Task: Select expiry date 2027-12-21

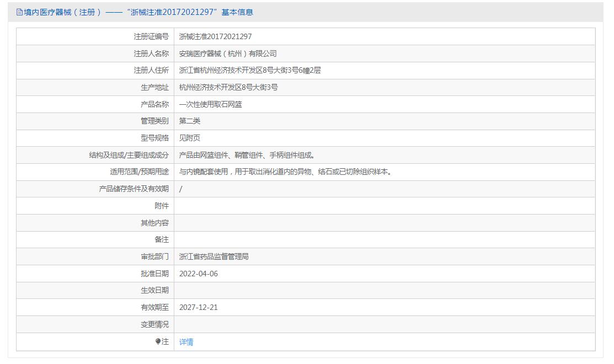Action: click(x=199, y=307)
